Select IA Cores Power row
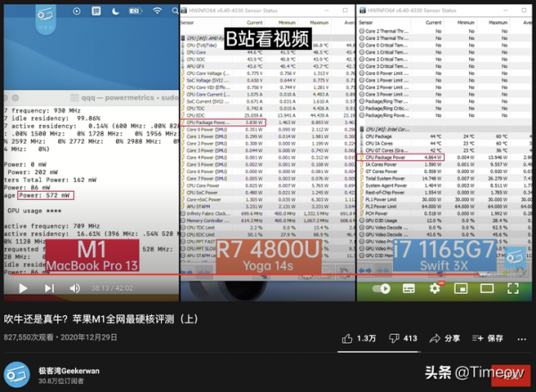 pos(445,164)
